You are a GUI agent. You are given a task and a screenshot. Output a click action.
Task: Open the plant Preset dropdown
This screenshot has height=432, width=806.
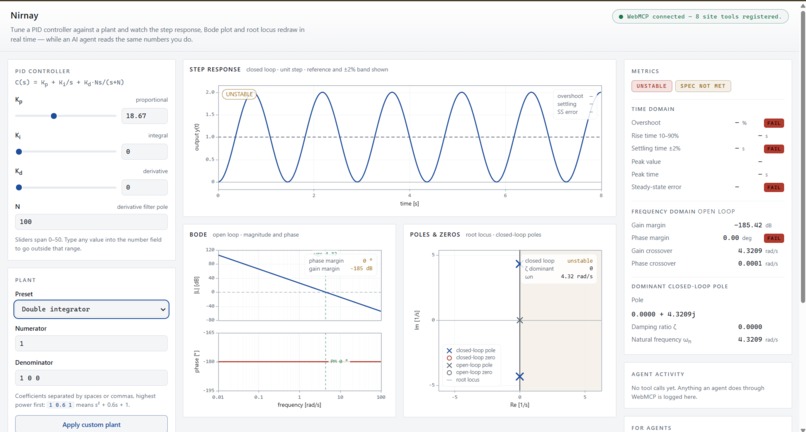click(x=91, y=309)
